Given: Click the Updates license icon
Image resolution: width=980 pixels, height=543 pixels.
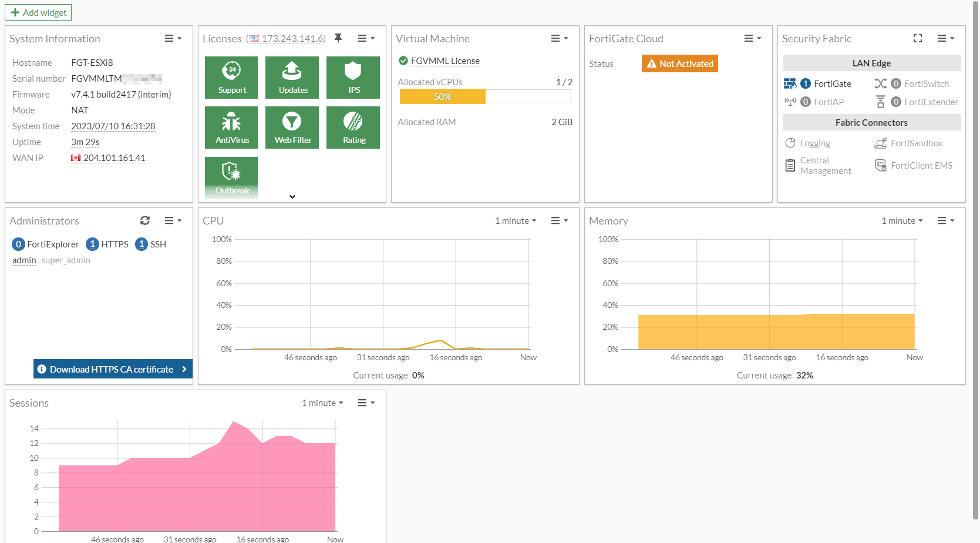Looking at the screenshot, I should point(292,77).
